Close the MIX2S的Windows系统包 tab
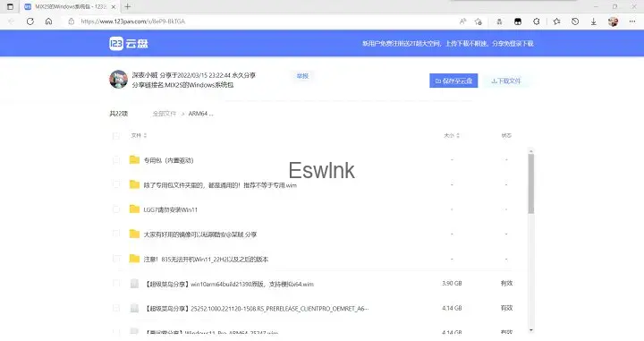 tap(114, 7)
